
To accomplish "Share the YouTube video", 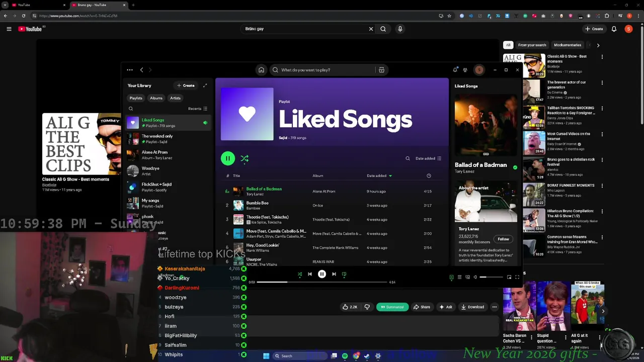I will tap(422, 307).
